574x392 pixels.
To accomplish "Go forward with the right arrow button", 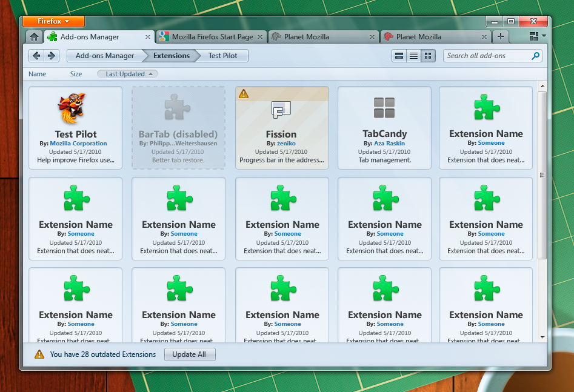I will pos(52,56).
